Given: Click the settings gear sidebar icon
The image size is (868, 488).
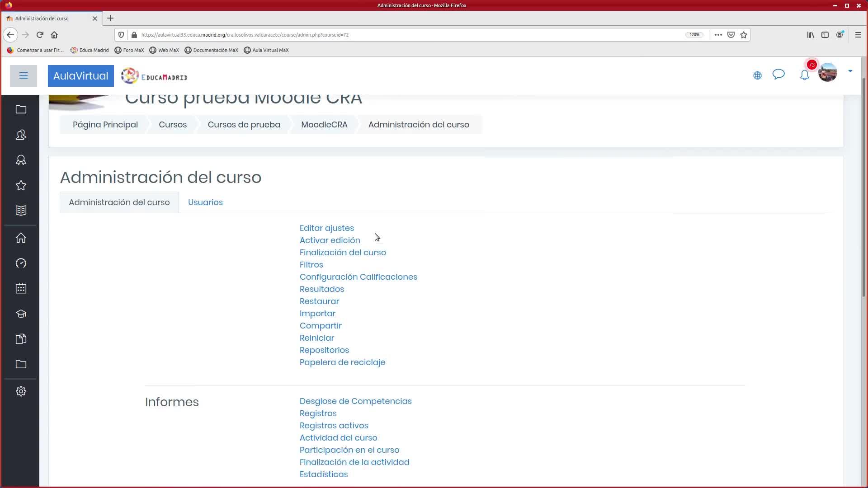Looking at the screenshot, I should point(21,391).
